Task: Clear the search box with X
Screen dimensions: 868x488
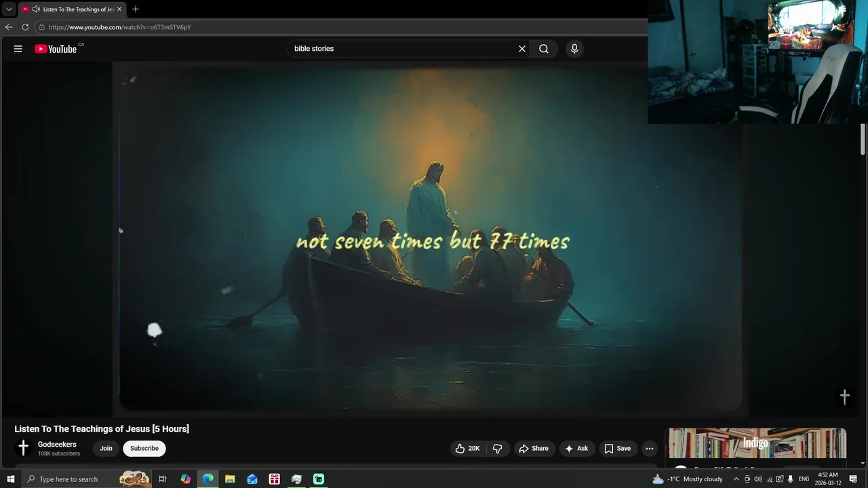Action: 522,49
